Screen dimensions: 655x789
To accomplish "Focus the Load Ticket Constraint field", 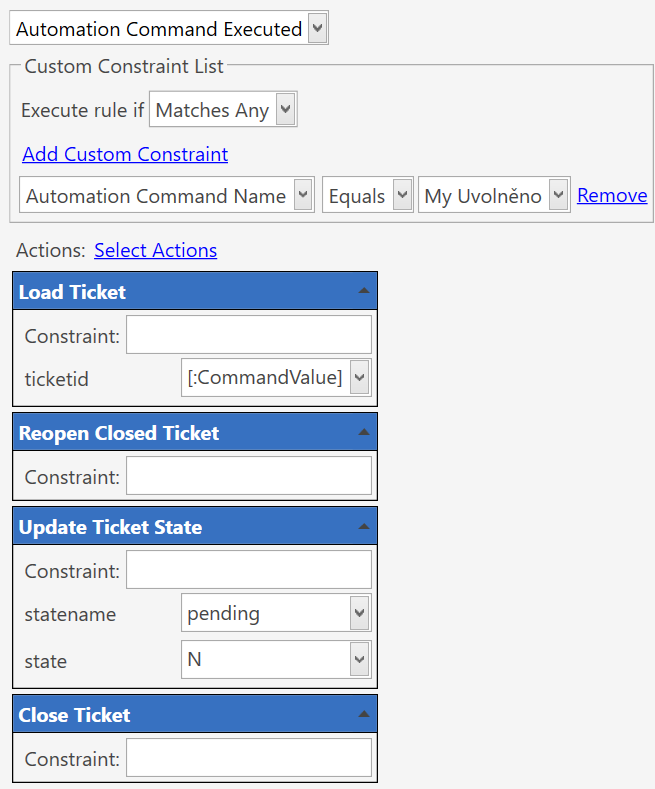I will (x=249, y=335).
